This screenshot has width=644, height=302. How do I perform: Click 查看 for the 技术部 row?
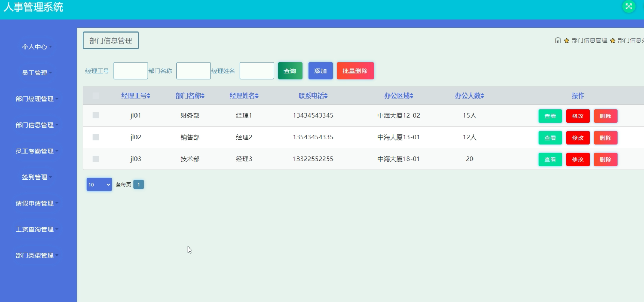[x=550, y=159]
